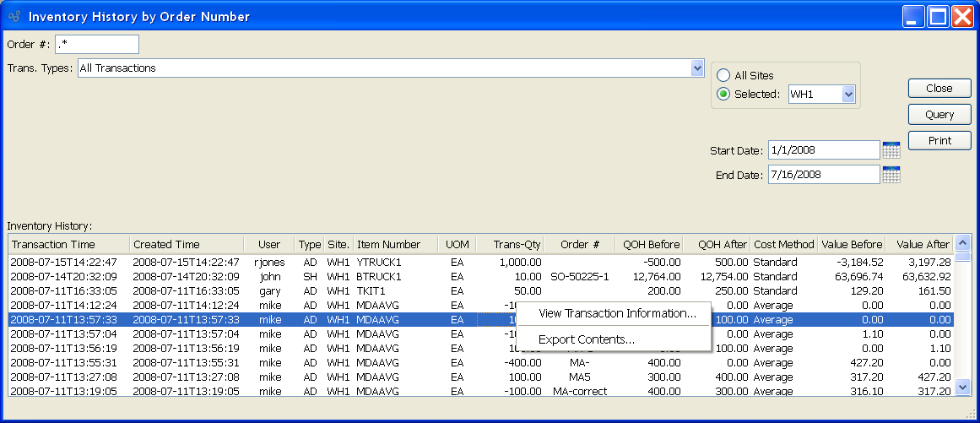Choose the Selected site radio button

[723, 95]
